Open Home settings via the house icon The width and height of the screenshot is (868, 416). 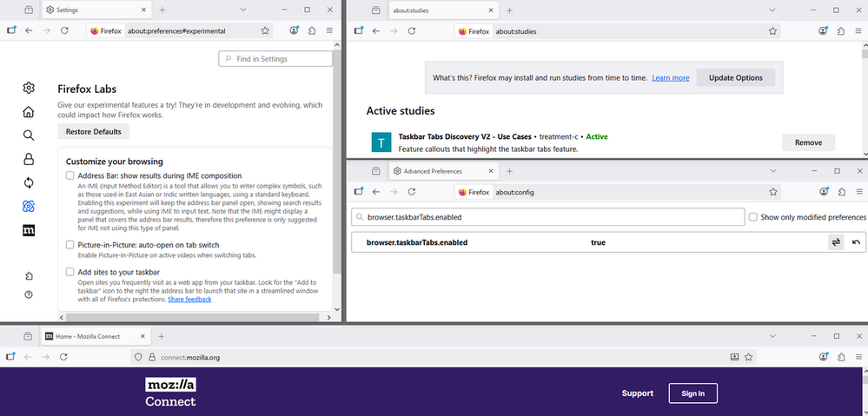(29, 112)
